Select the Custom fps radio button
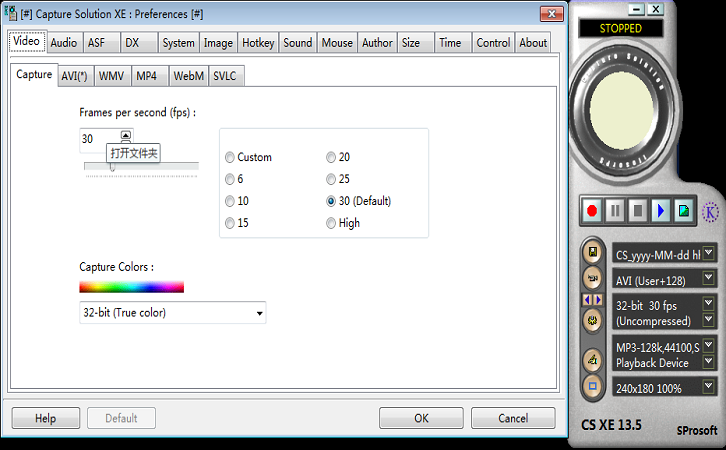This screenshot has height=450, width=726. pyautogui.click(x=231, y=157)
